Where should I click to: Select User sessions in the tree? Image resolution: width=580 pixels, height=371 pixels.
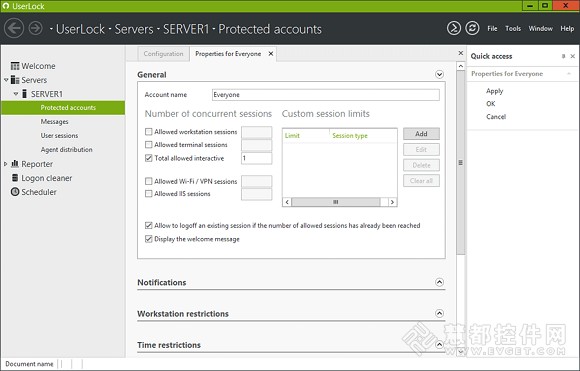[x=59, y=136]
